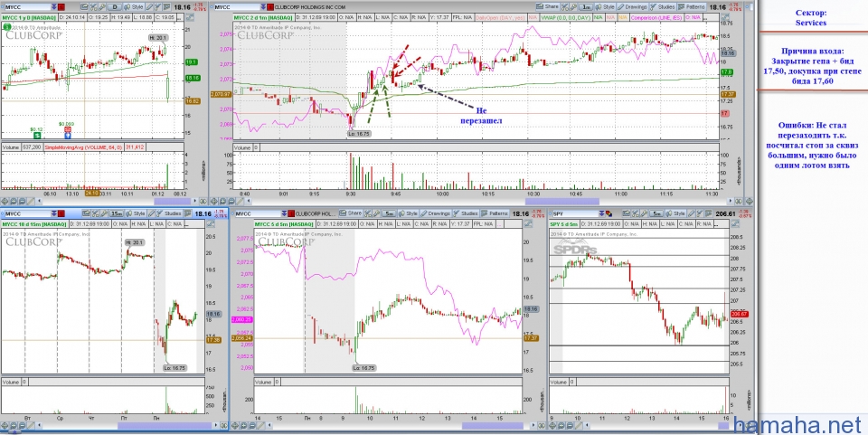Open Style menu in MYCC 1m chart
Image resolution: width=868 pixels, height=435 pixels.
[605, 6]
